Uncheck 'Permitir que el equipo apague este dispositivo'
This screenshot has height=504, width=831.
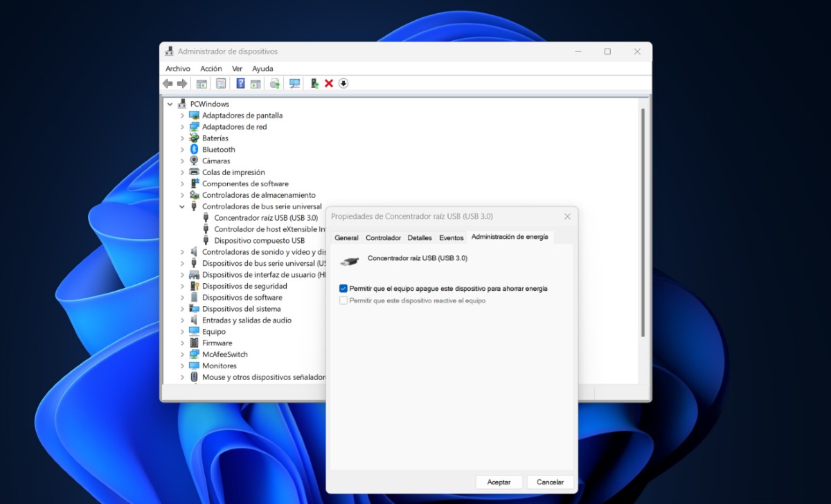point(343,288)
